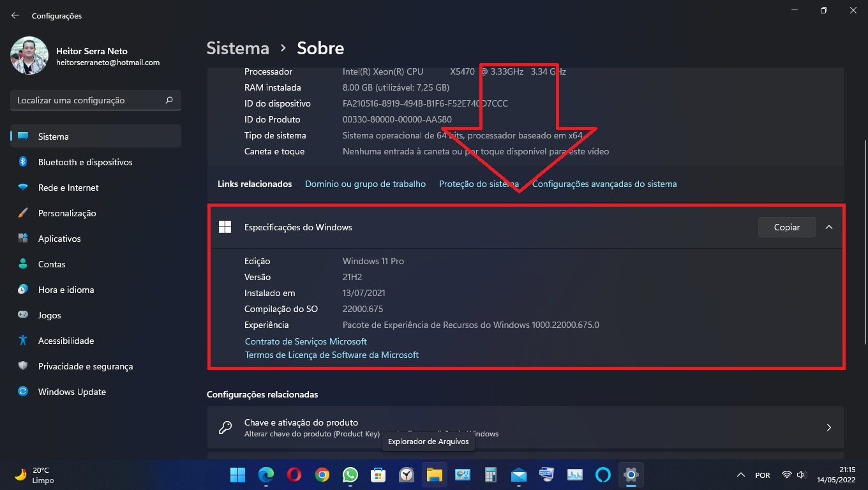This screenshot has height=490, width=868.
Task: Open the Alexa app from taskbar
Action: click(x=603, y=475)
